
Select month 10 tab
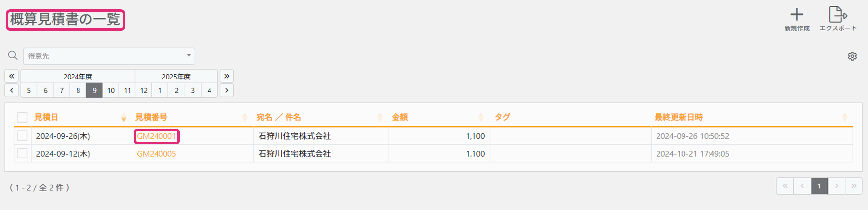(111, 90)
